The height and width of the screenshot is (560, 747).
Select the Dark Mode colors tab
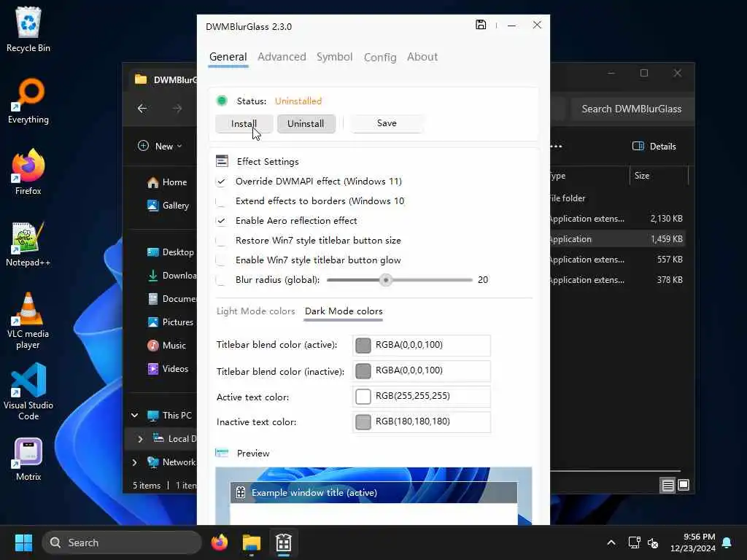[x=344, y=311]
